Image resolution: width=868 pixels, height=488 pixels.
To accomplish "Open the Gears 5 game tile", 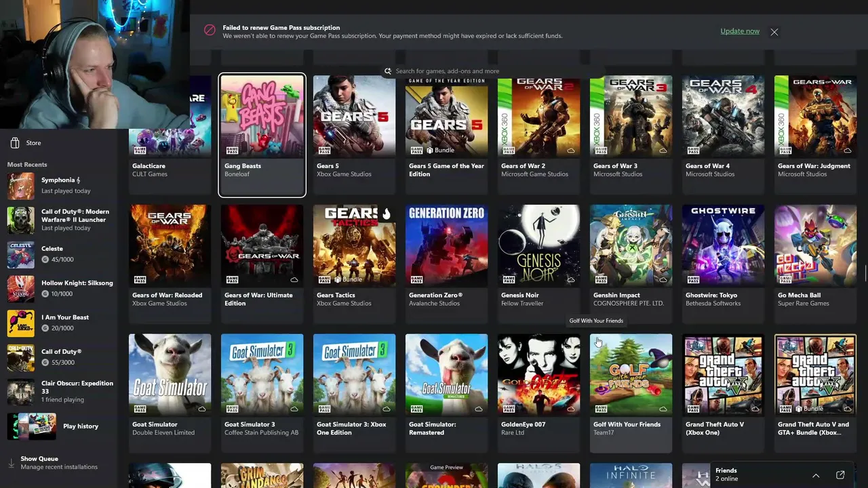I will click(354, 135).
